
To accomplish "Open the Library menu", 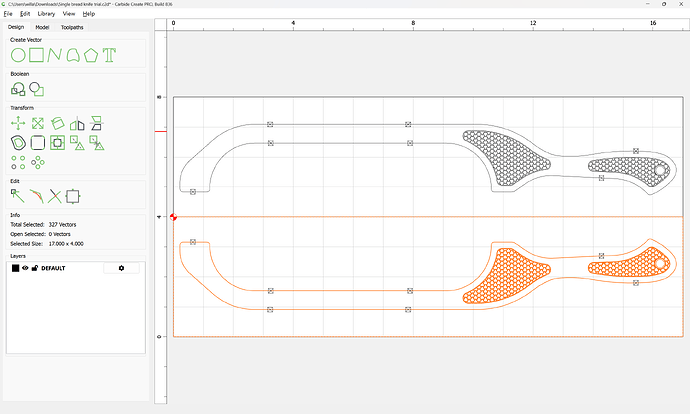I will (46, 14).
